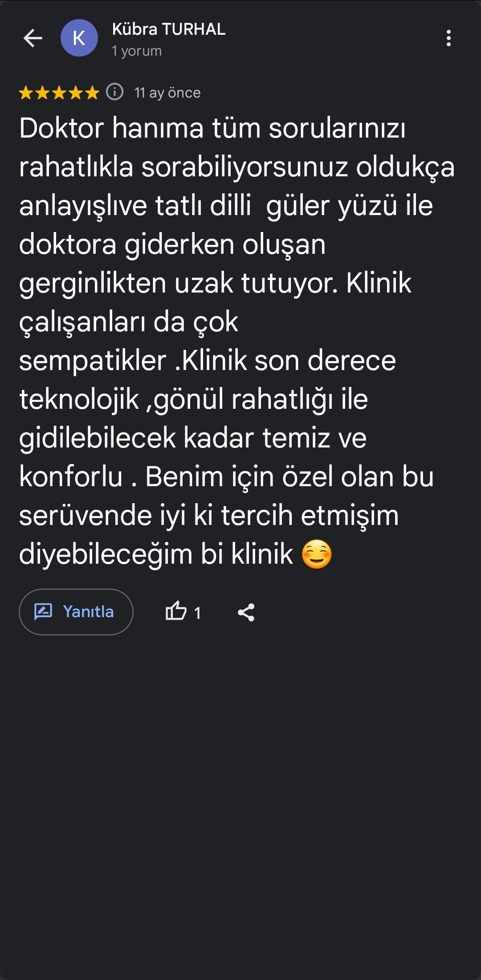481x980 pixels.
Task: Click the info icon beside the stars
Action: [115, 92]
